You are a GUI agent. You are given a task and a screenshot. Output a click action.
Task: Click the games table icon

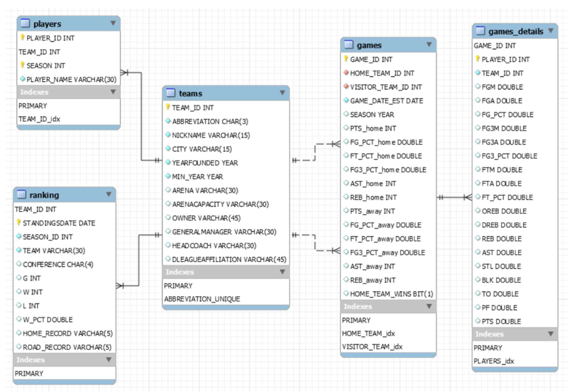(349, 45)
